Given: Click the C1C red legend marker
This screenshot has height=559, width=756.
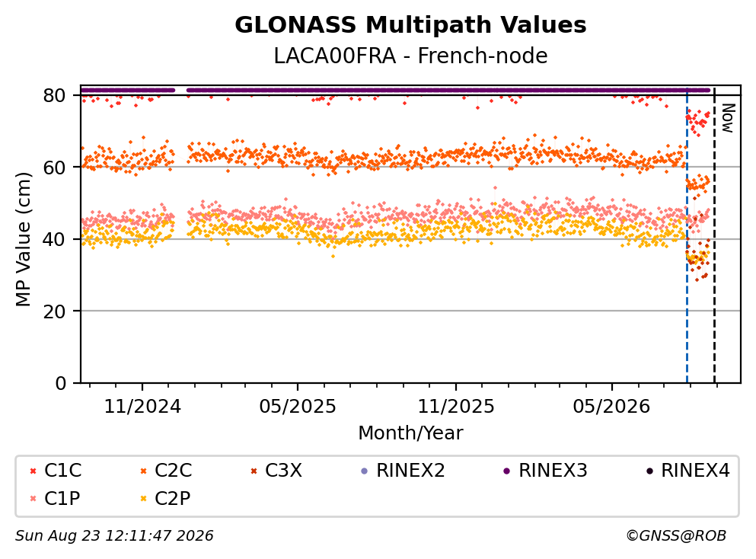Looking at the screenshot, I should (x=33, y=471).
